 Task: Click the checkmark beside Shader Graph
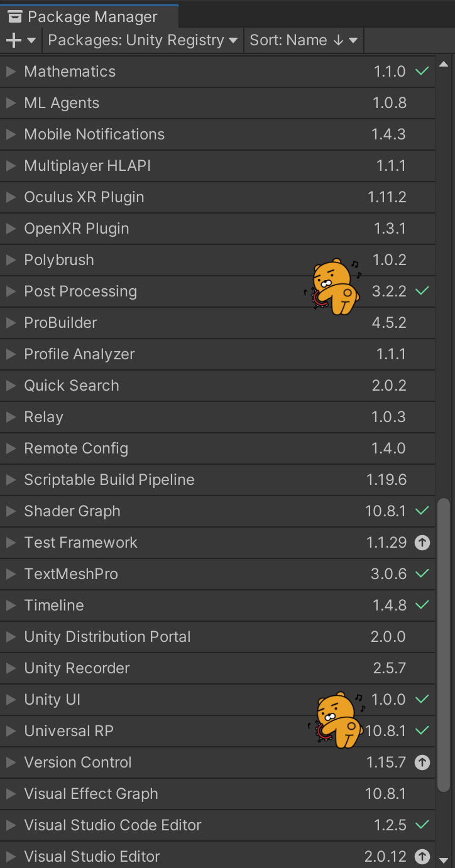pyautogui.click(x=422, y=511)
